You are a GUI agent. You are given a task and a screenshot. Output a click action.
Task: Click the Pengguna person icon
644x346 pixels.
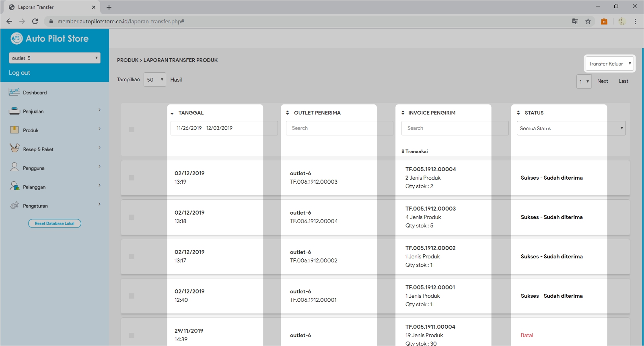14,168
